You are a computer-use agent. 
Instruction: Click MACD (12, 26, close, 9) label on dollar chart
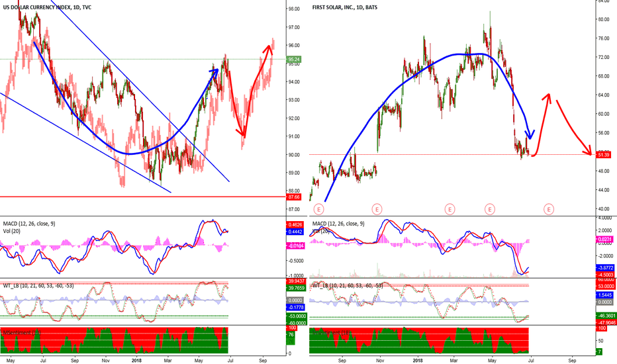point(29,224)
